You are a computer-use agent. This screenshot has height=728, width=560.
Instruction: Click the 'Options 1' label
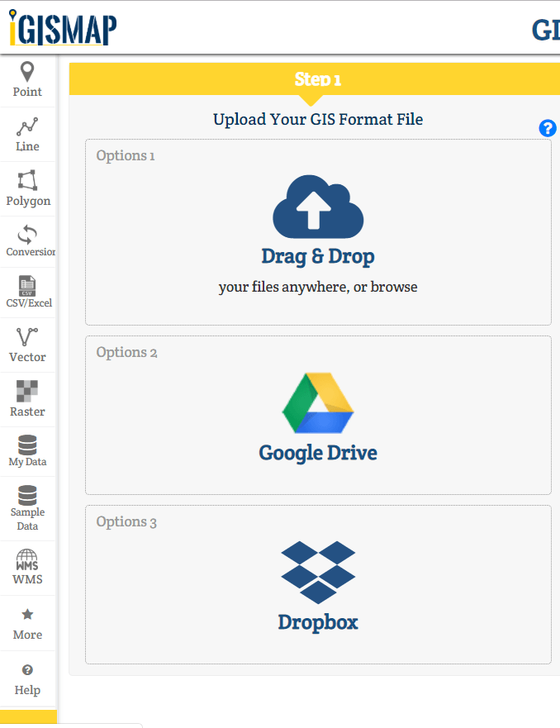[126, 155]
